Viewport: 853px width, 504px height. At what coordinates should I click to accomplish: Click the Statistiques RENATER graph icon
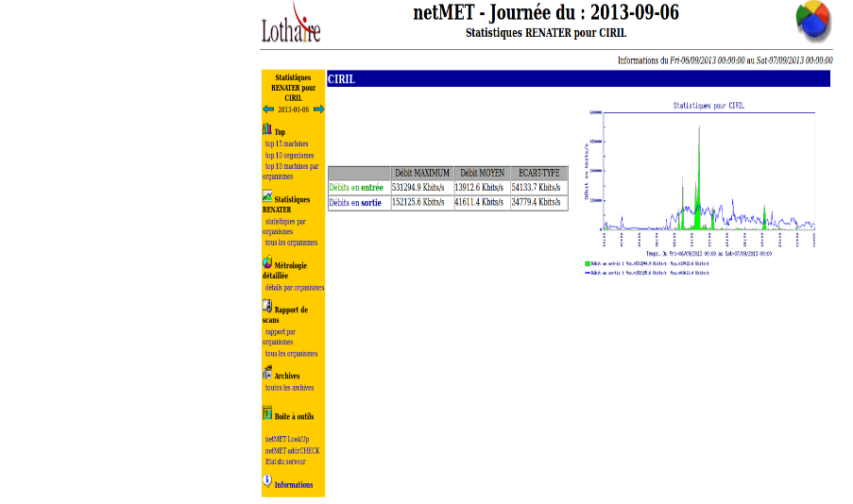[x=267, y=196]
